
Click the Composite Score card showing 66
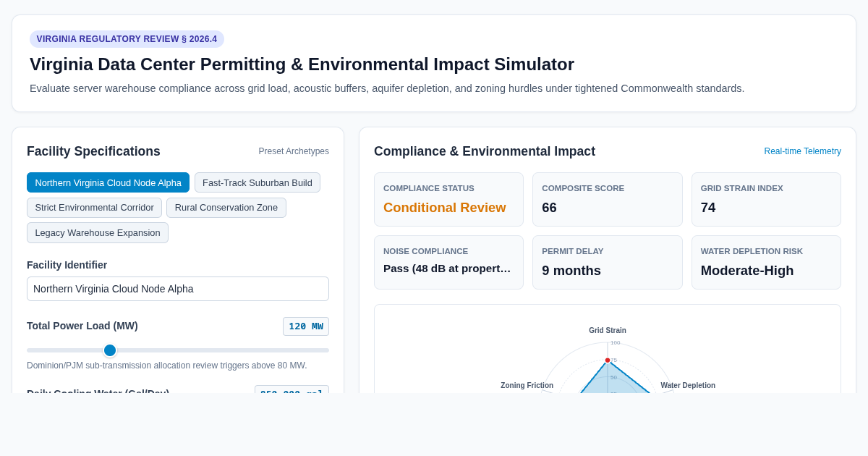(x=608, y=200)
